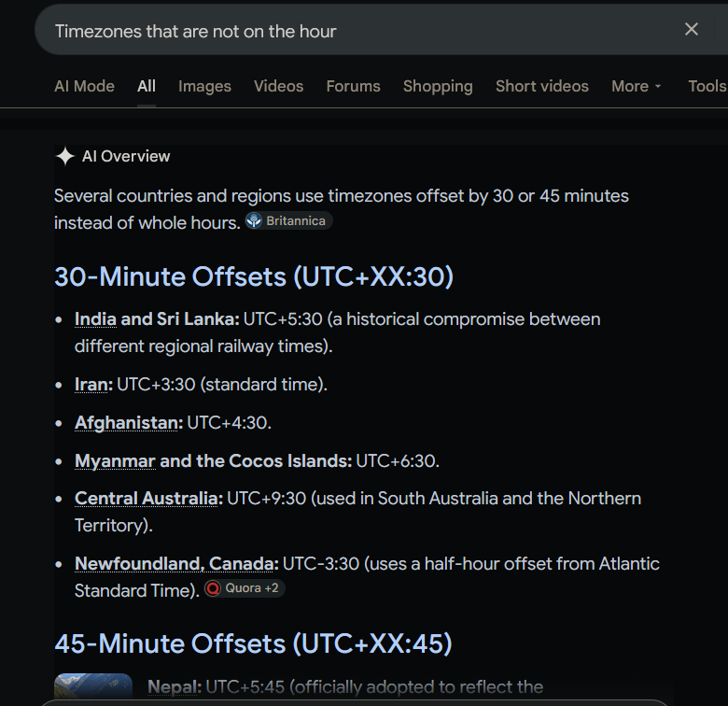Switch to the Images tab

(204, 87)
